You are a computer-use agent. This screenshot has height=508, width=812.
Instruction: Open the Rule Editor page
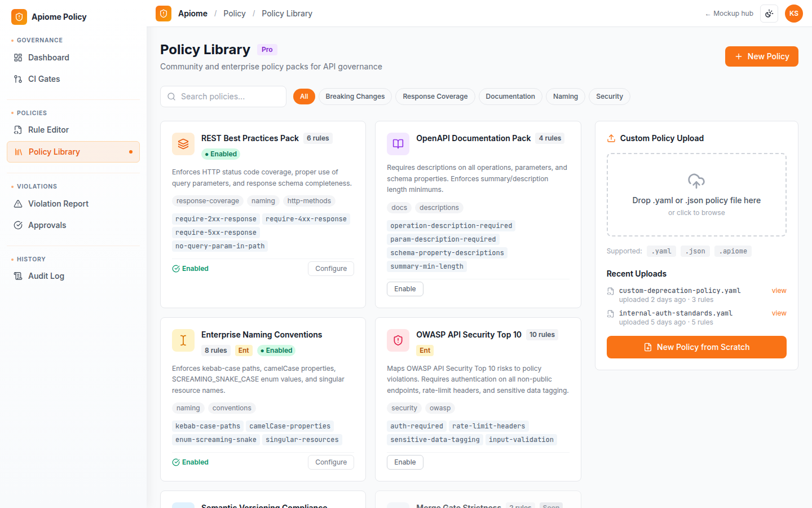click(x=73, y=130)
